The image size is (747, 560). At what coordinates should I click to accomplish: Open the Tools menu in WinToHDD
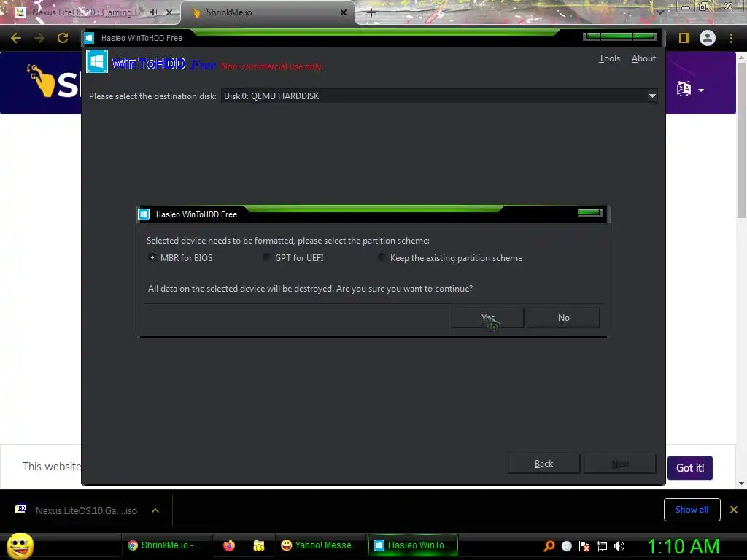coord(609,58)
